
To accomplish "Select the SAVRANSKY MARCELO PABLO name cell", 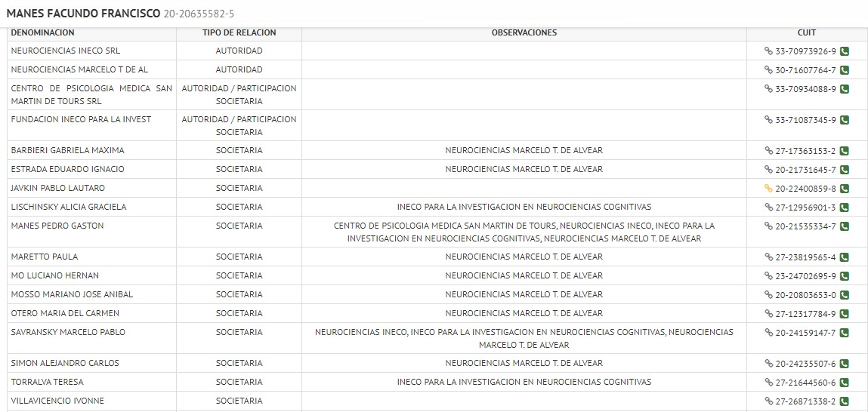I will coord(91,339).
